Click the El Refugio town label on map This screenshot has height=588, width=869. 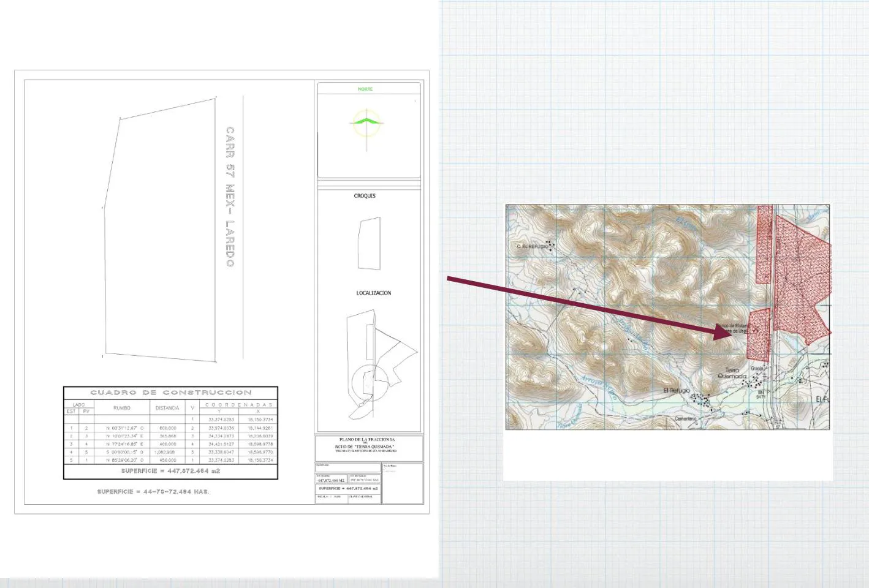click(x=677, y=390)
